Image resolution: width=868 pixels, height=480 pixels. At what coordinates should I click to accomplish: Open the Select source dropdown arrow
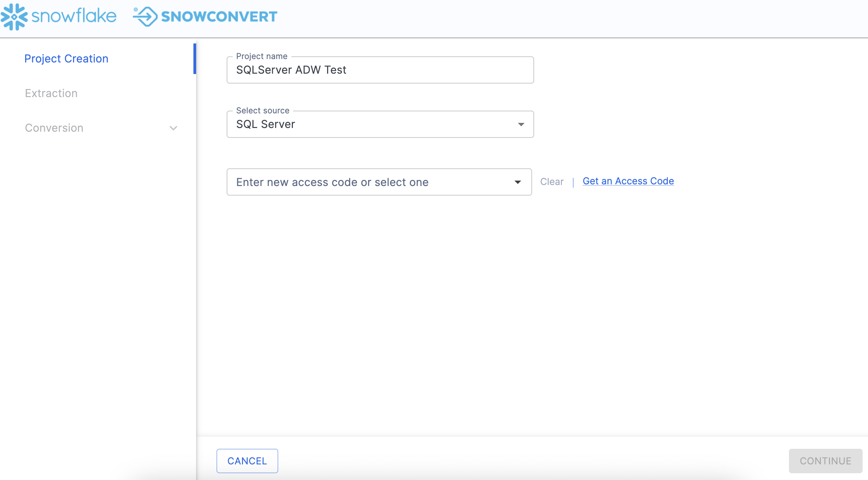[521, 124]
